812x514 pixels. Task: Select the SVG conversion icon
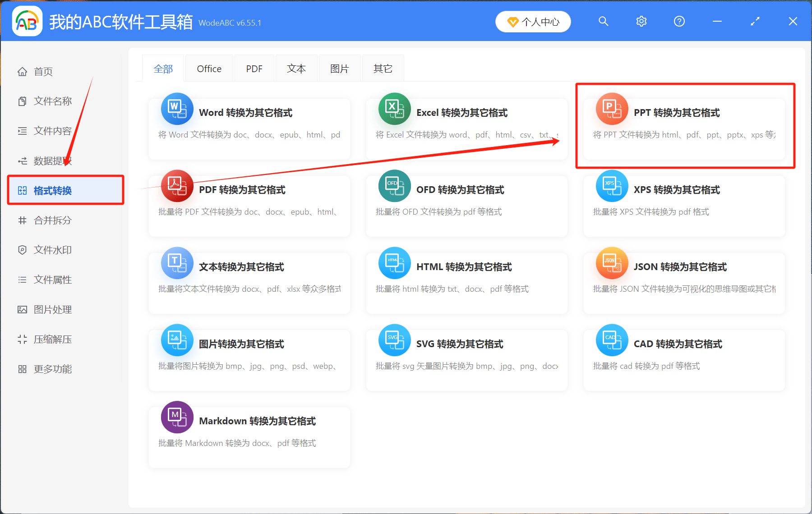[394, 340]
